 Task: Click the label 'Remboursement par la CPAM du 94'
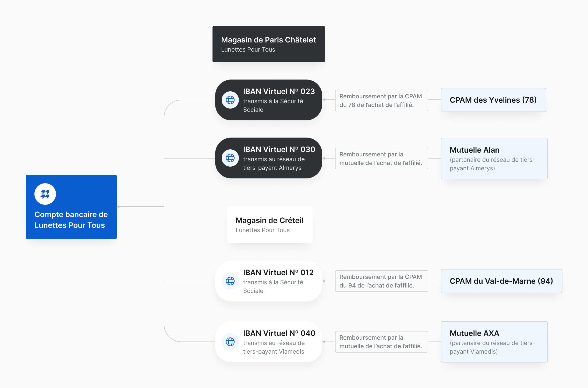click(x=382, y=281)
